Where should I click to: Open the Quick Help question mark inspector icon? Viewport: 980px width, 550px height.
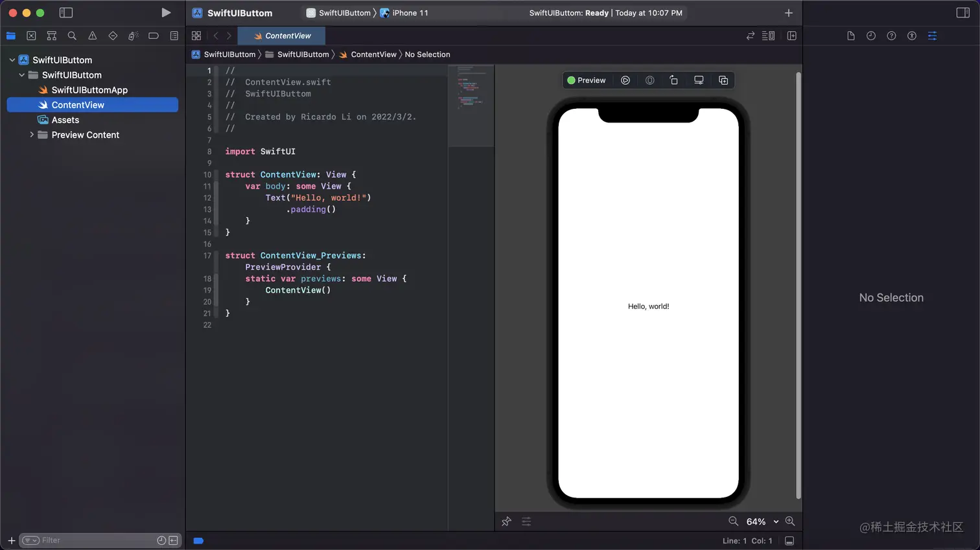click(x=891, y=36)
